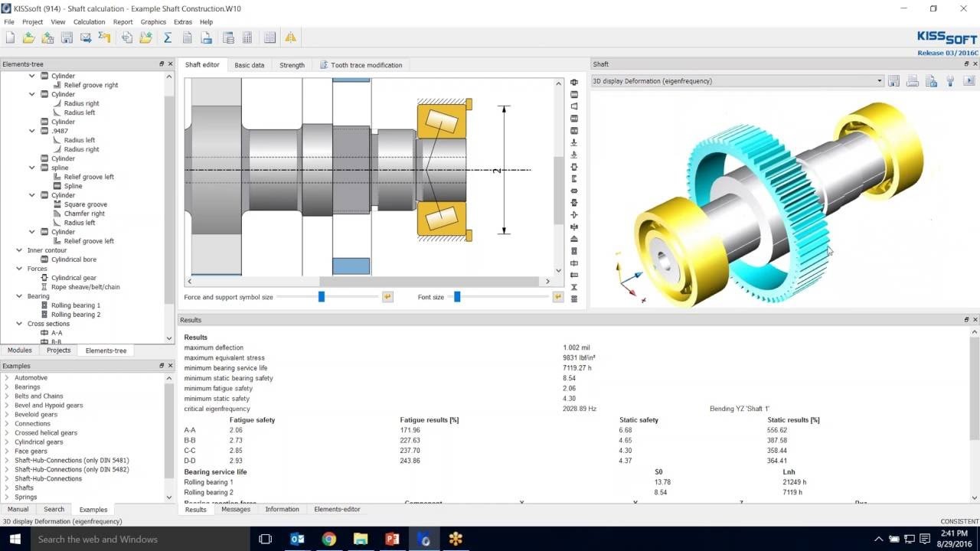
Task: Run calculation with the Sigma icon
Action: pos(168,37)
